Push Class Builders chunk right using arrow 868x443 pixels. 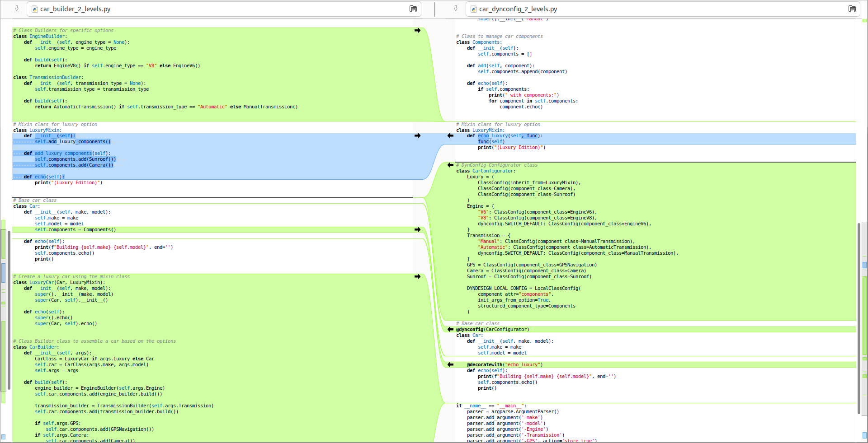pos(417,30)
